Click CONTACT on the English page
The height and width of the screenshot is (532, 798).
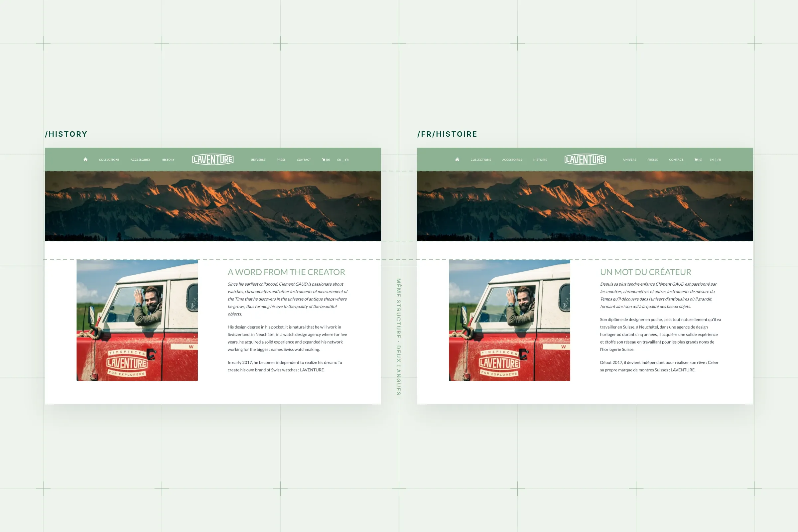[304, 160]
